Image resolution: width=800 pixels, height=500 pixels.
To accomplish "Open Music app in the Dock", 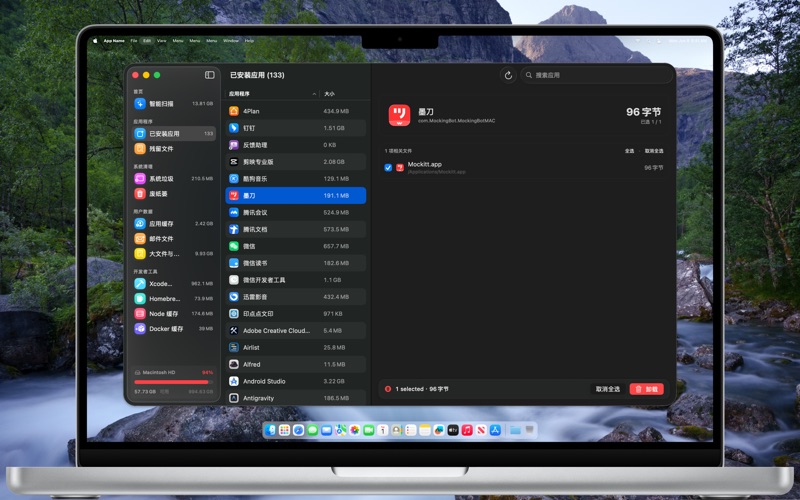I will pyautogui.click(x=467, y=430).
